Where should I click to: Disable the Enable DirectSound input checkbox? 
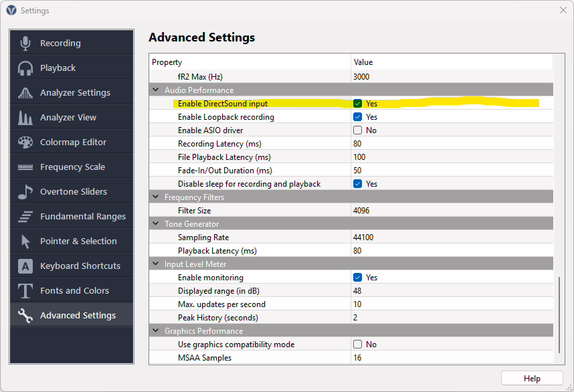click(358, 104)
